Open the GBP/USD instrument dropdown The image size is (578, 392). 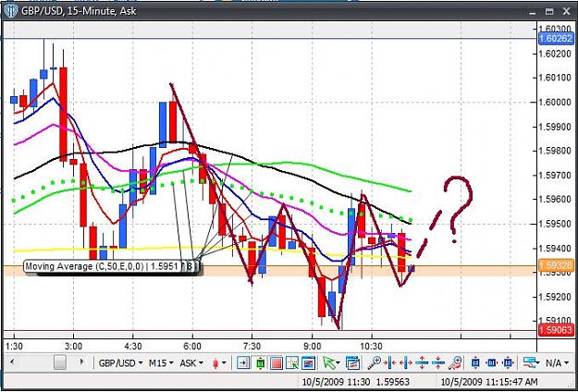pos(120,363)
